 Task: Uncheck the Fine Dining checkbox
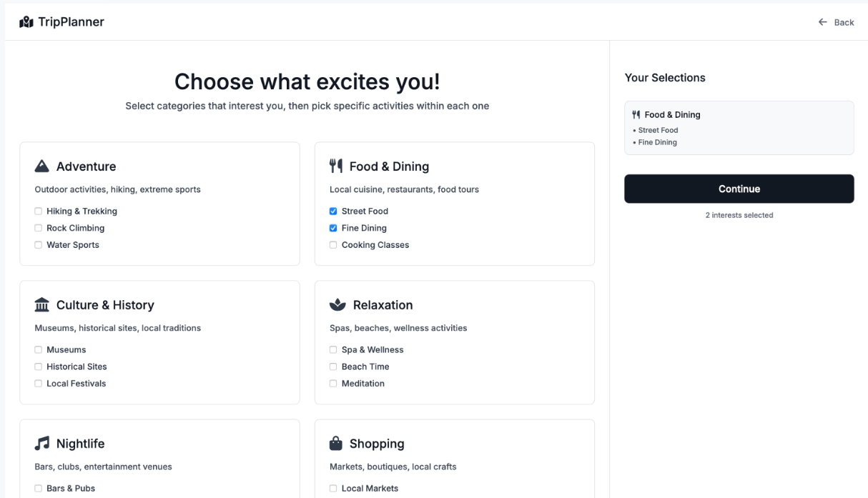[x=333, y=228]
